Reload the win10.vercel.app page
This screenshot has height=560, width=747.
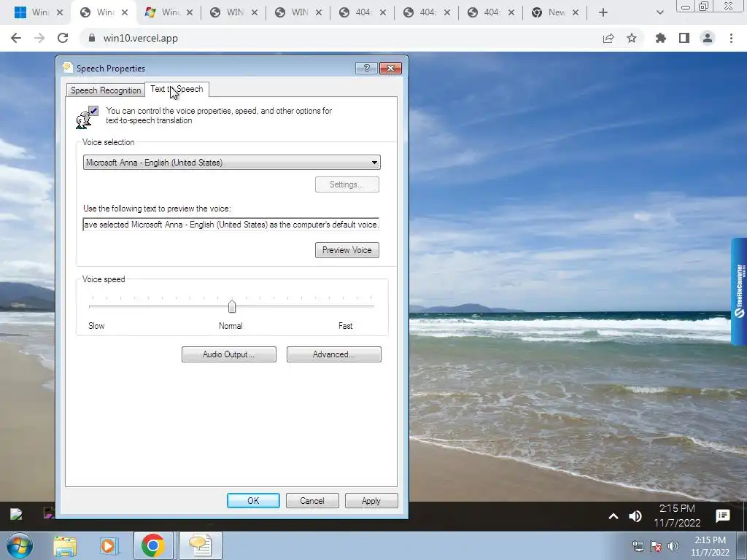(63, 38)
